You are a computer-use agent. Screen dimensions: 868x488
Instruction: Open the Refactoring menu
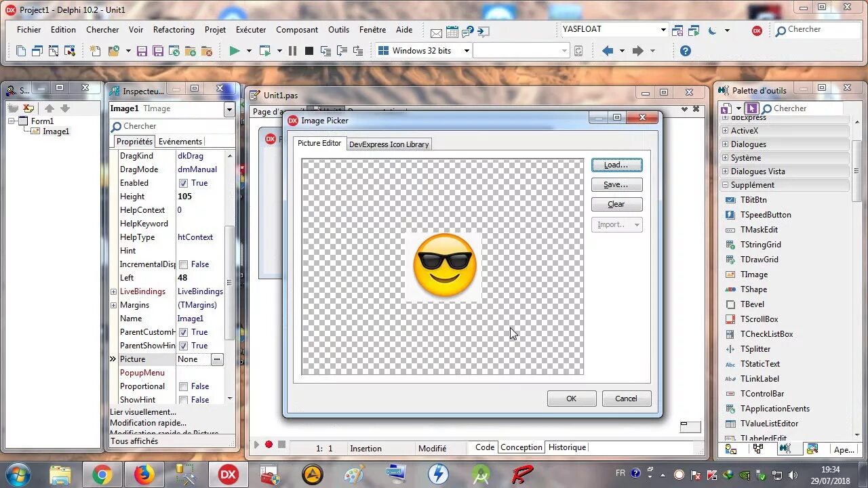(174, 30)
